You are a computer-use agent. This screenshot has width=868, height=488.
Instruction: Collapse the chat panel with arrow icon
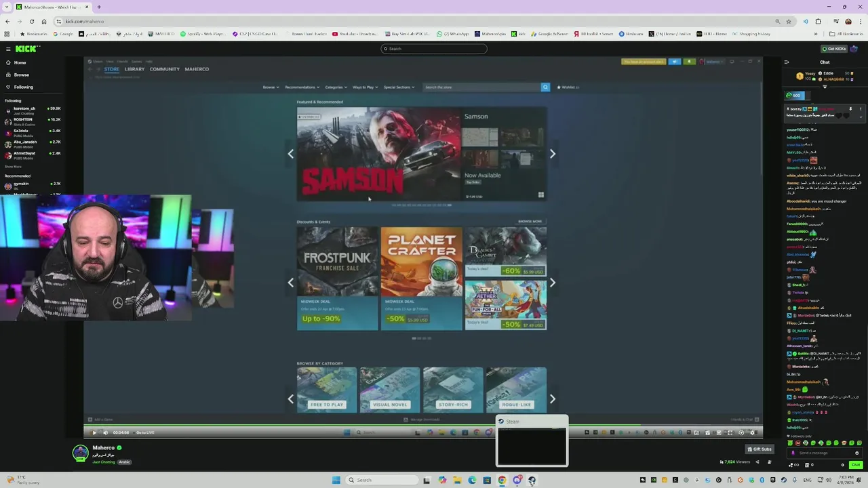pyautogui.click(x=787, y=62)
